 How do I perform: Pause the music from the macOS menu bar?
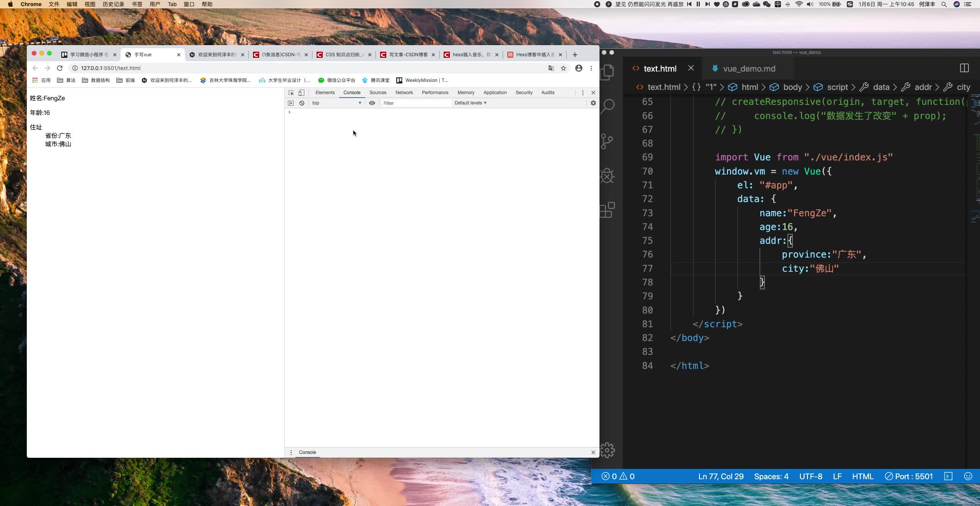tap(698, 4)
